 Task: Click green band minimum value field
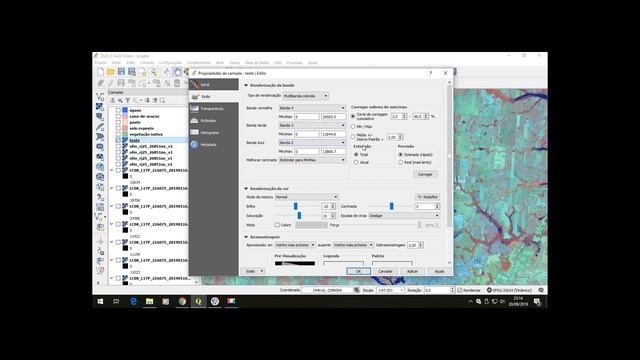[x=307, y=134]
